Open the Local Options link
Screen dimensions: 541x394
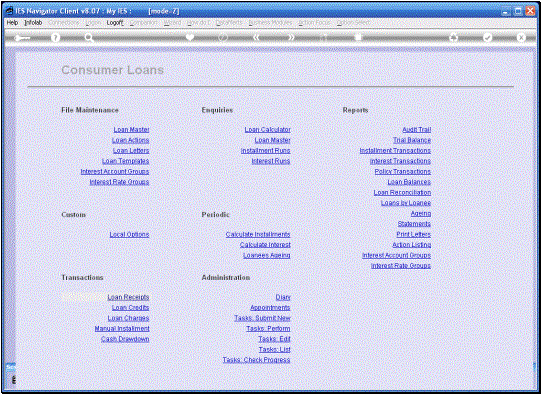click(x=129, y=234)
